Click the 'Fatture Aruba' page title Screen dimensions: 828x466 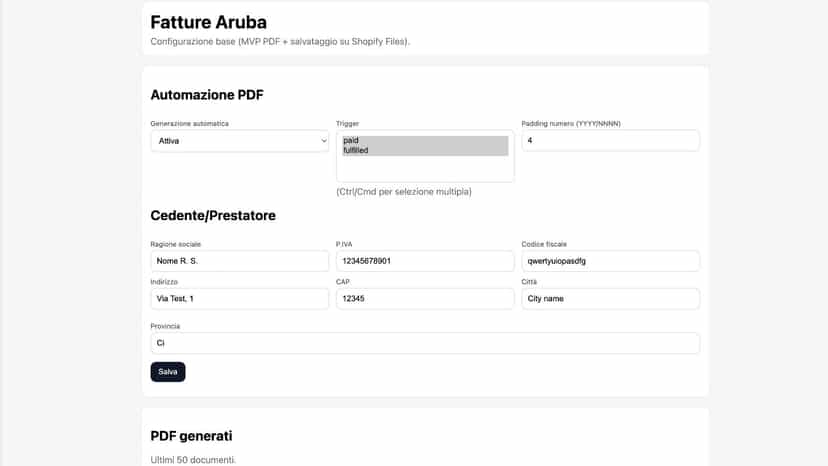(x=209, y=22)
